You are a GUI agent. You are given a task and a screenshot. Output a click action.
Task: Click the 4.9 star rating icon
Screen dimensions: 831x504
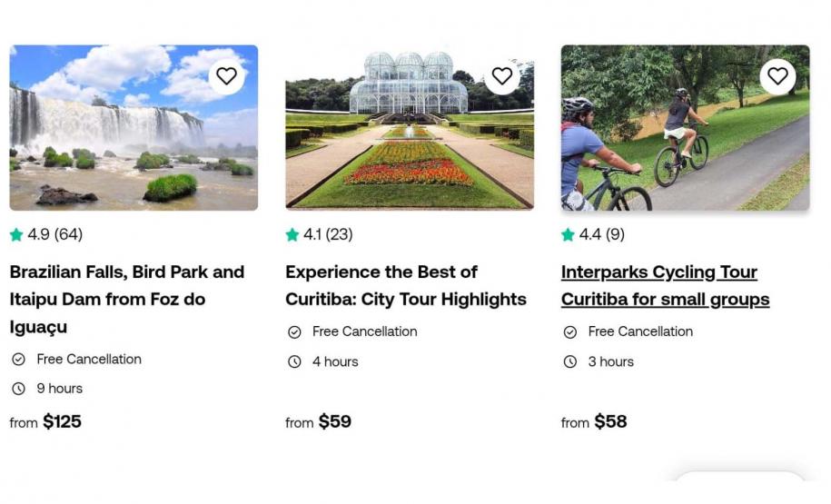coord(16,235)
